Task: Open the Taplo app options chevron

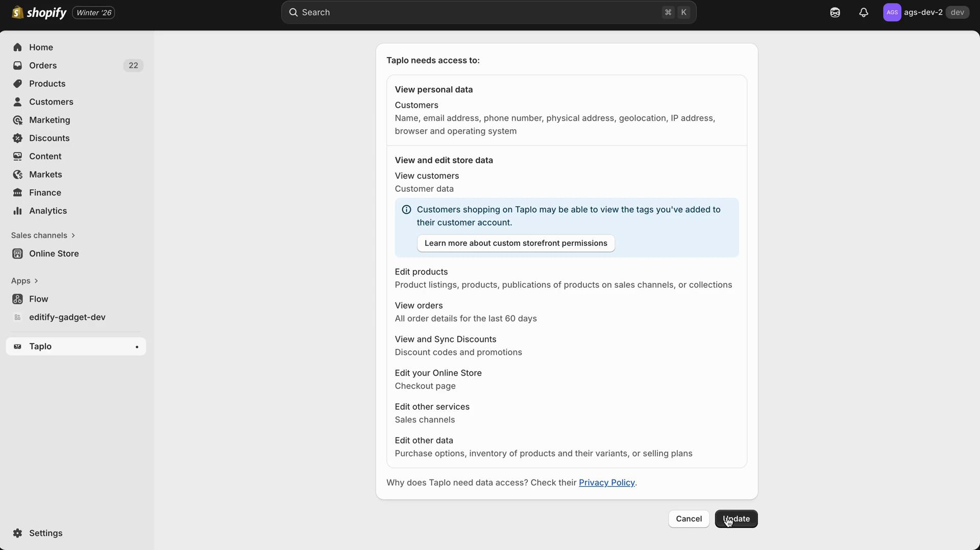Action: [x=137, y=346]
